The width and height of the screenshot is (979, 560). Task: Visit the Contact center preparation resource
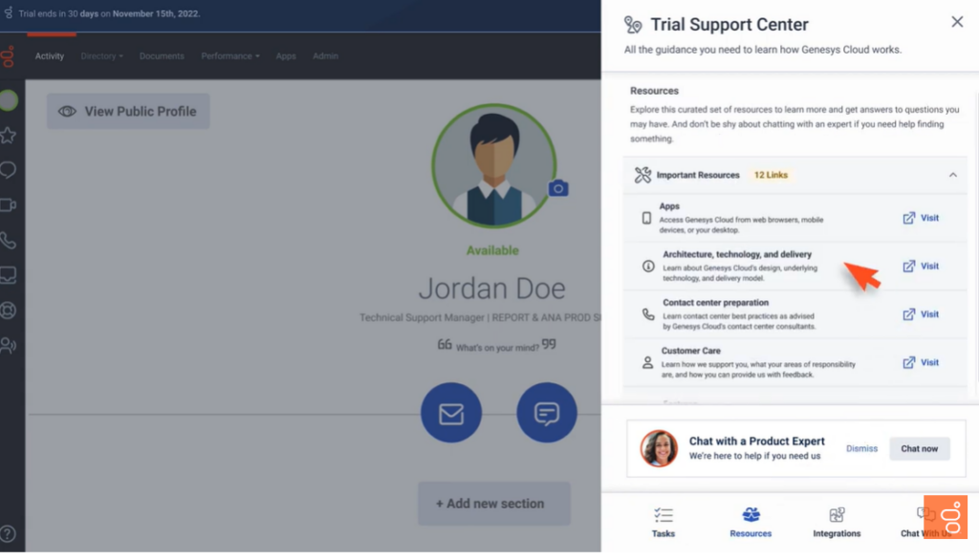921,314
